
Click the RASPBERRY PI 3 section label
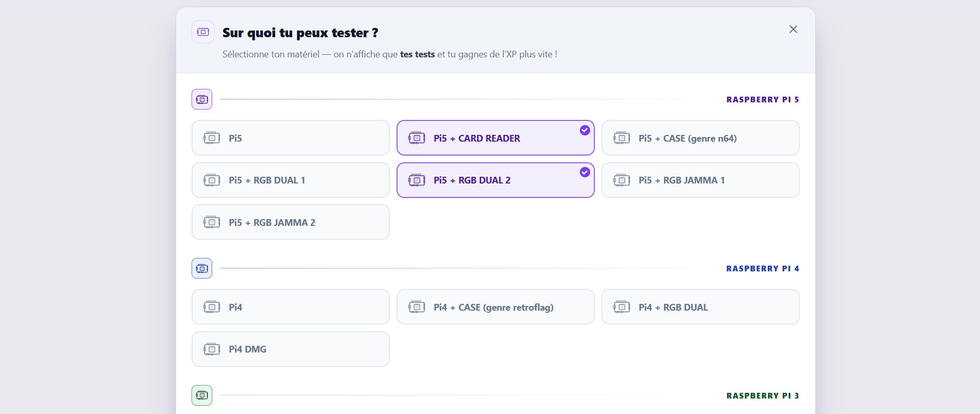coord(762,396)
